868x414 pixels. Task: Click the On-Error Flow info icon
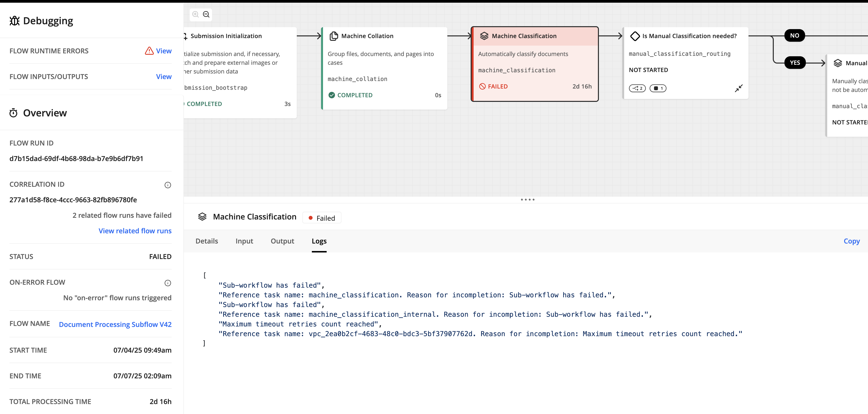point(168,283)
